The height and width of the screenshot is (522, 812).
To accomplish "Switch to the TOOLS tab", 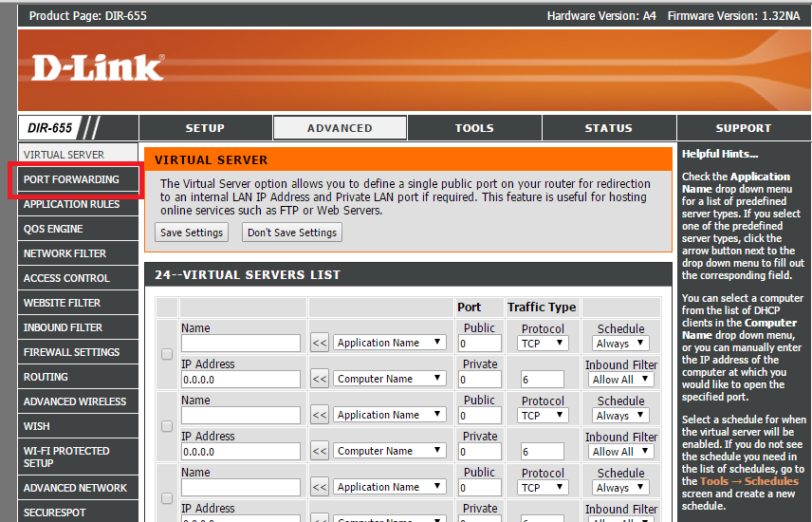I will 474,128.
